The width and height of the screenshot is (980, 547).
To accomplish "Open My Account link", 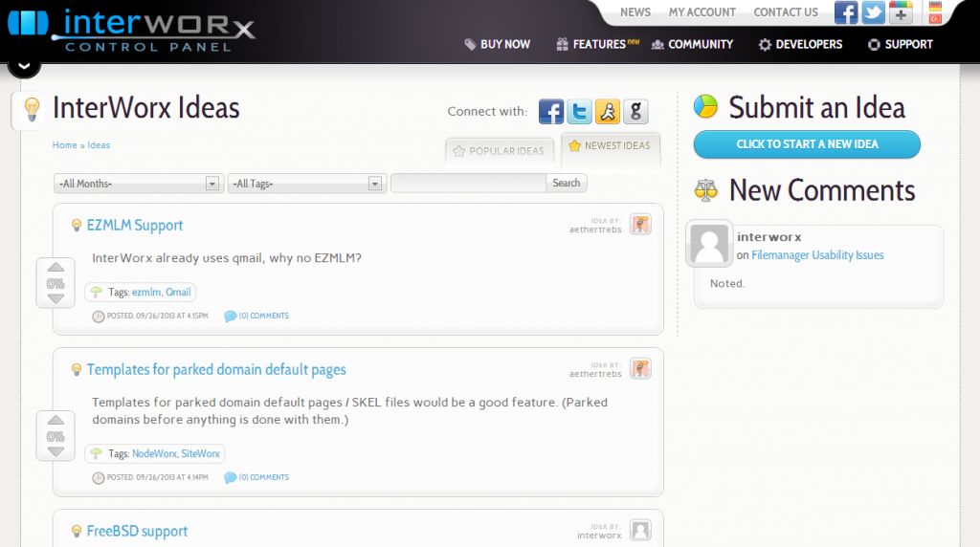I will [x=702, y=11].
